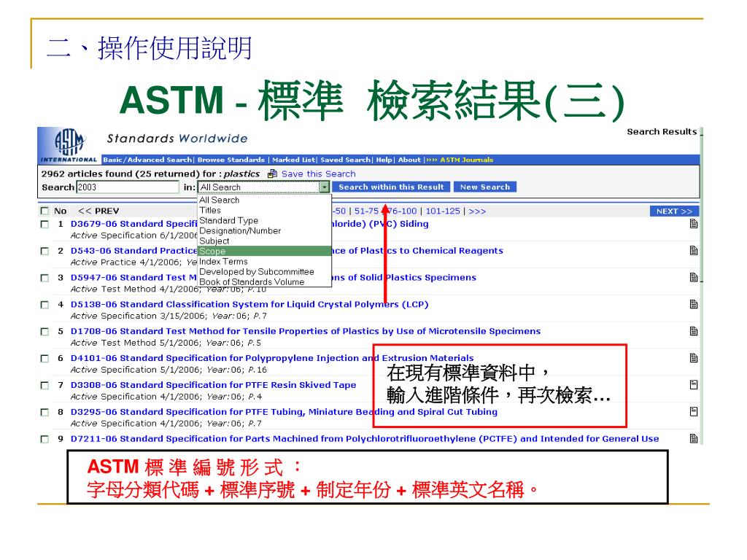The height and width of the screenshot is (560, 747).
Task: Click the New Search button
Action: click(x=485, y=187)
